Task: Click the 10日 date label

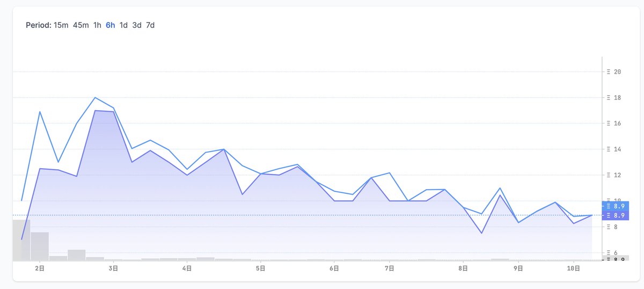Action: tap(574, 268)
